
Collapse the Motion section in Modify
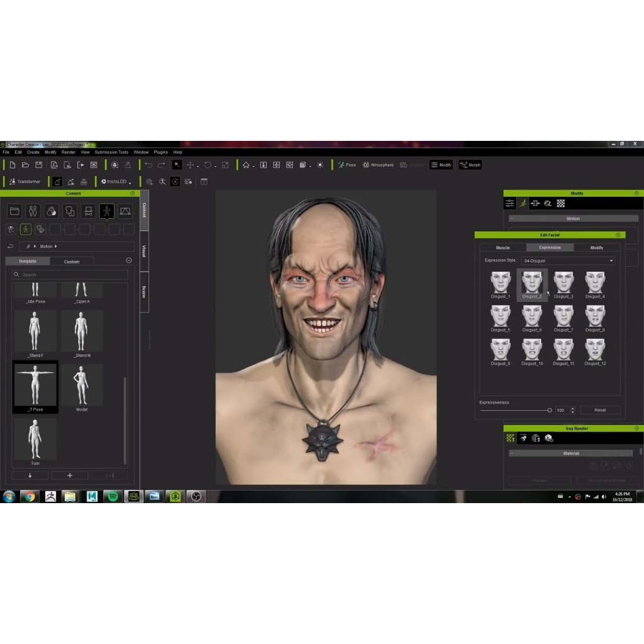(x=511, y=218)
